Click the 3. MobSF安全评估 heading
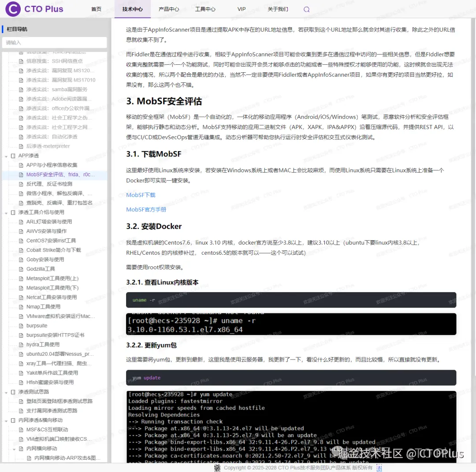Image resolution: width=476 pixels, height=472 pixels. pyautogui.click(x=164, y=101)
